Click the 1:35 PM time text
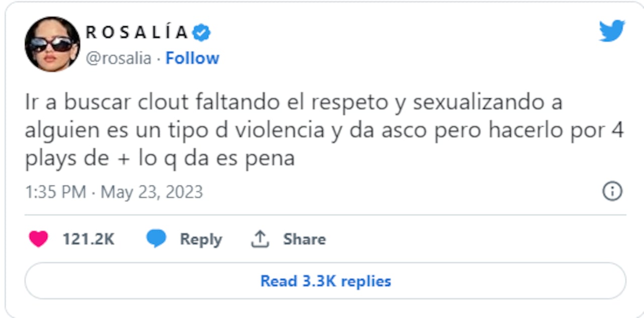 55,192
